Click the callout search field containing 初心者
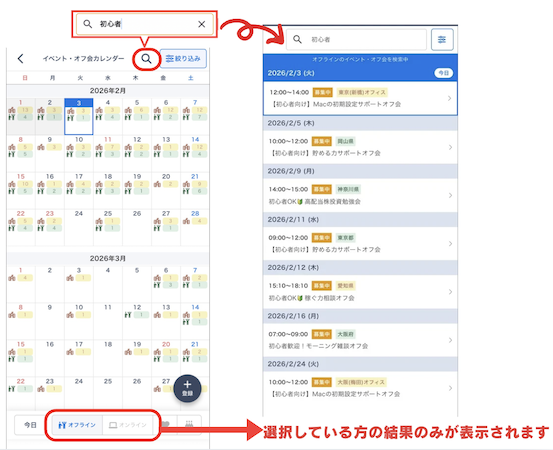The image size is (553, 450). click(x=145, y=24)
